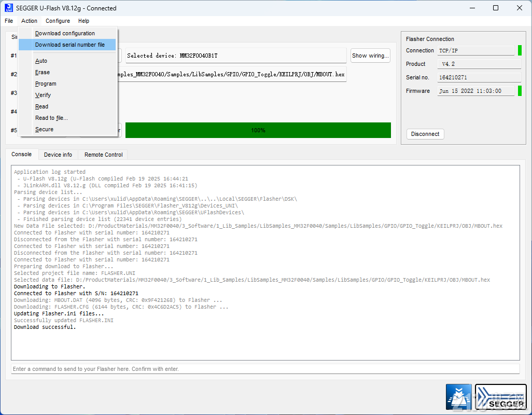Click the TCP/IP connection field

click(476, 50)
